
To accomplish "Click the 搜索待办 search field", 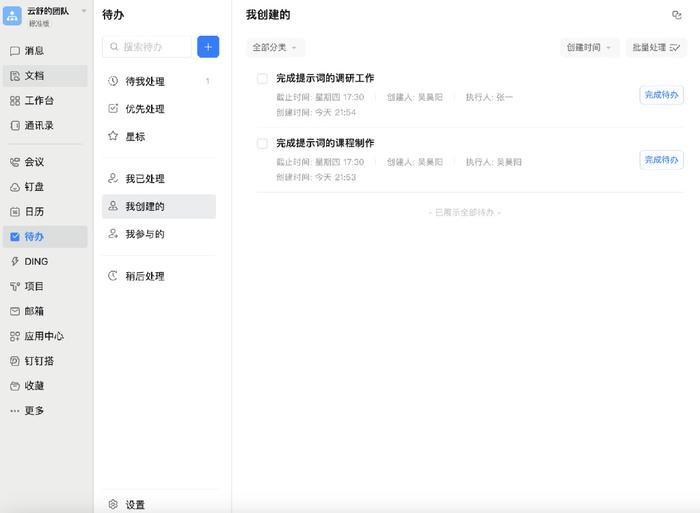I will pos(147,47).
